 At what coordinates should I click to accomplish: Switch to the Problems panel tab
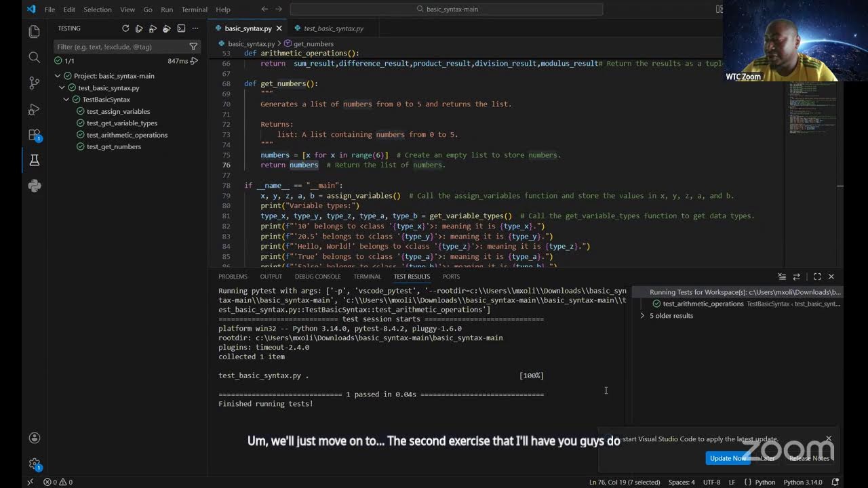233,277
